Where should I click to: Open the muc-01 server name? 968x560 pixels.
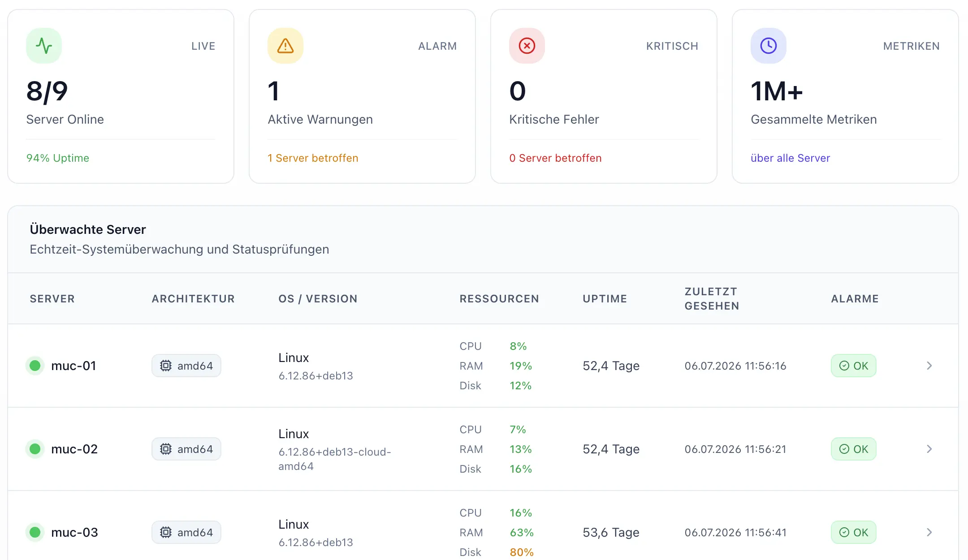click(x=74, y=366)
